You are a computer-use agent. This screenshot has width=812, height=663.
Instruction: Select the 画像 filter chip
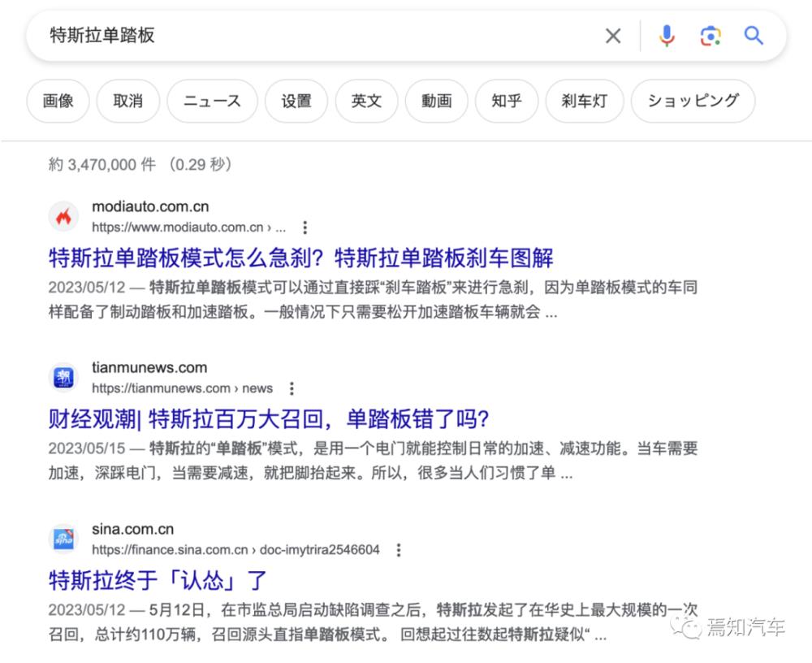tap(58, 101)
